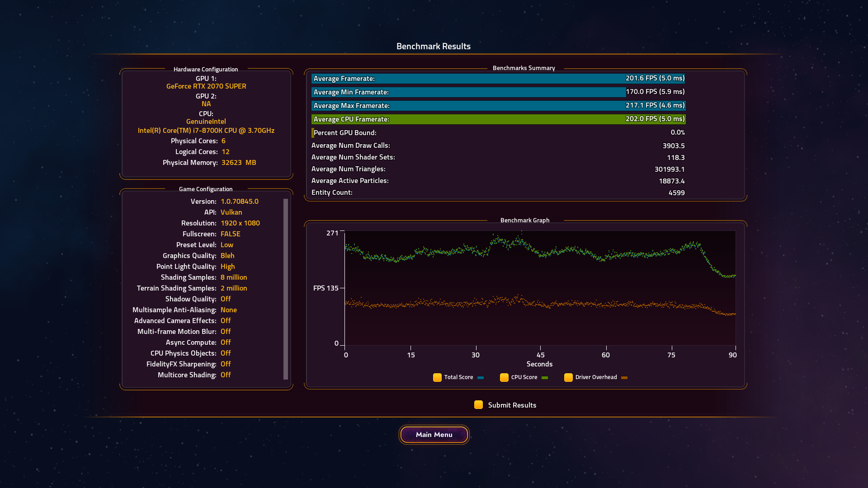This screenshot has height=488, width=868.
Task: Click the Average Max Framerate bar
Action: tap(497, 105)
